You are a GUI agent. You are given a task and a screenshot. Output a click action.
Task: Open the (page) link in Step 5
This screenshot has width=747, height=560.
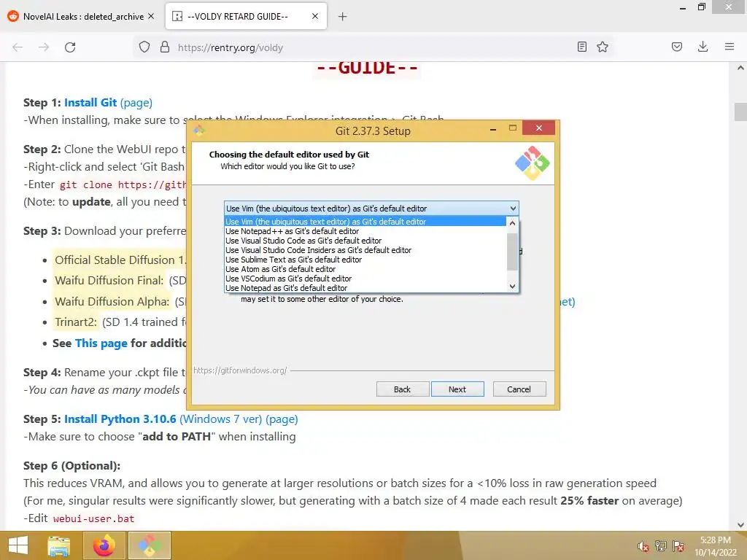[282, 419]
